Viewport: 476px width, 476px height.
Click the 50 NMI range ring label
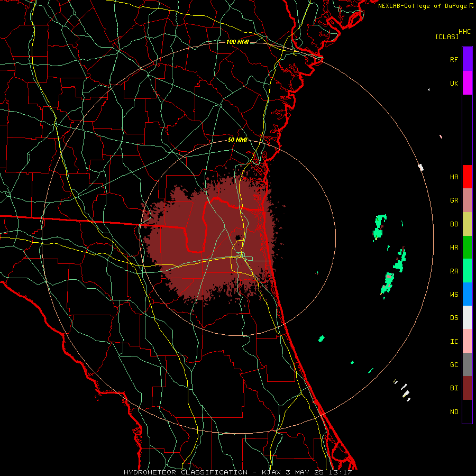click(237, 140)
